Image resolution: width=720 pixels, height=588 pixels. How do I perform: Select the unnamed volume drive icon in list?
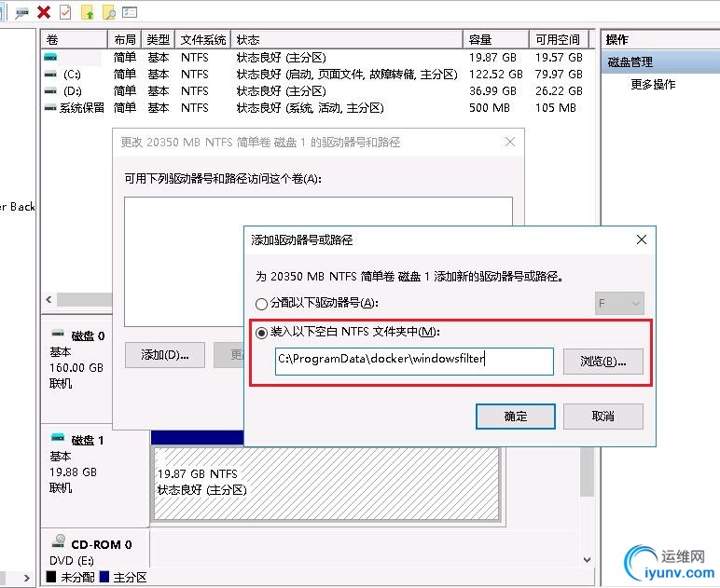[x=50, y=58]
